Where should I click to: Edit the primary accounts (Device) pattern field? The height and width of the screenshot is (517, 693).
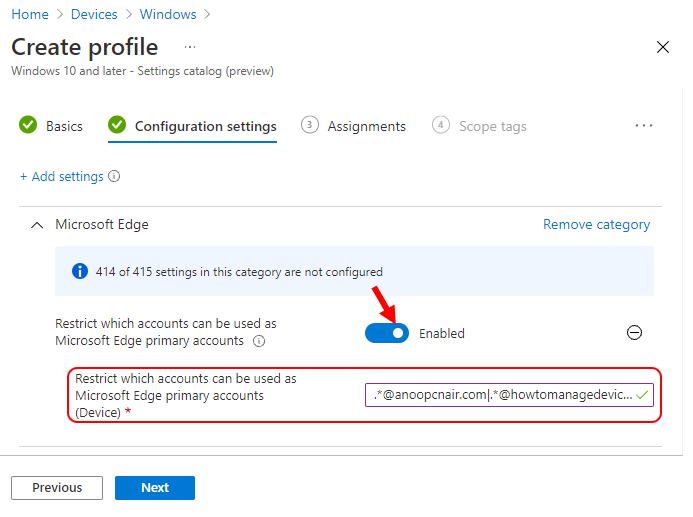coord(509,395)
